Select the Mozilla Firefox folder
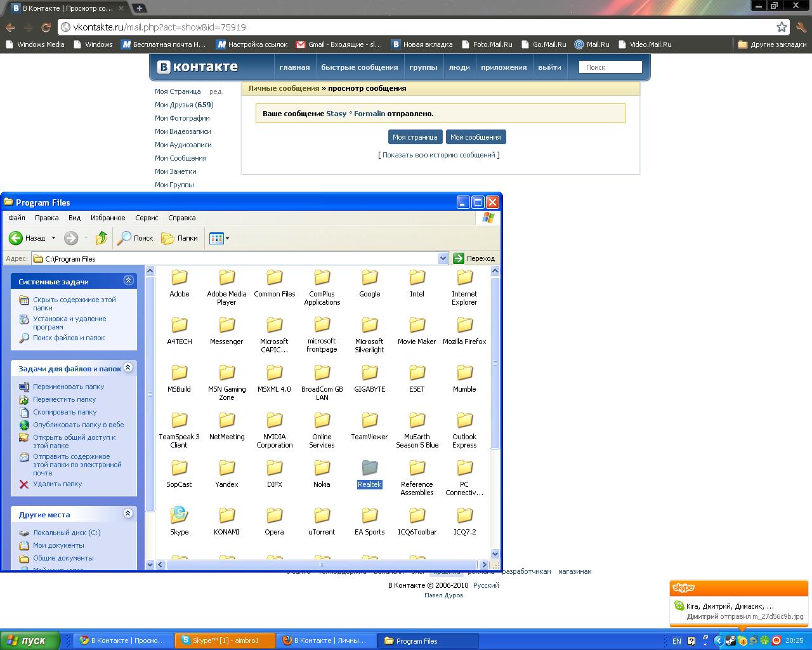812x650 pixels. click(464, 331)
